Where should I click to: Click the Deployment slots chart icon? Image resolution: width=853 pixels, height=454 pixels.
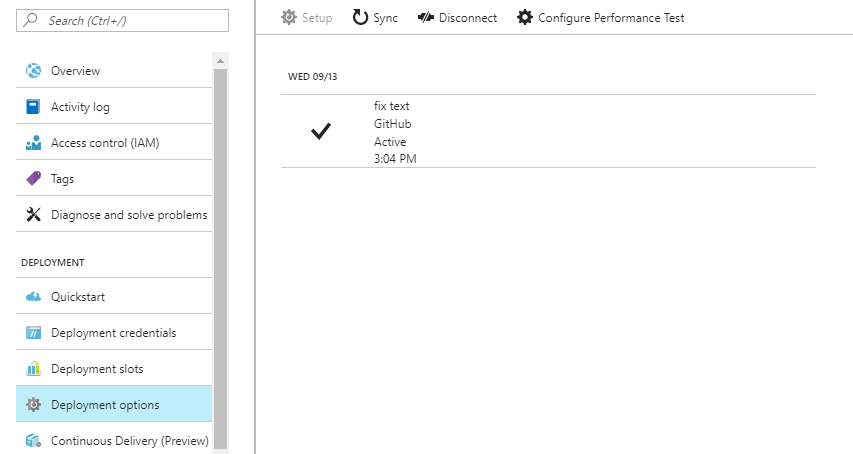coord(33,369)
